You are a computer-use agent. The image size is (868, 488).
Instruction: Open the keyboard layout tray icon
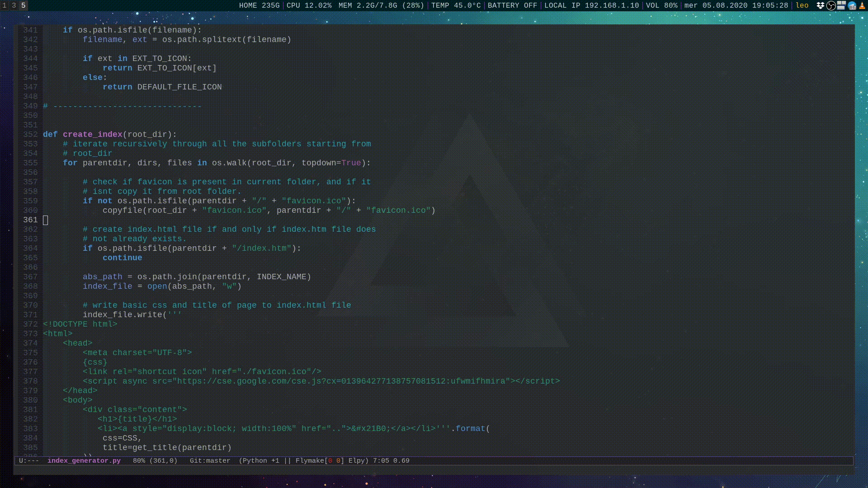(841, 5)
